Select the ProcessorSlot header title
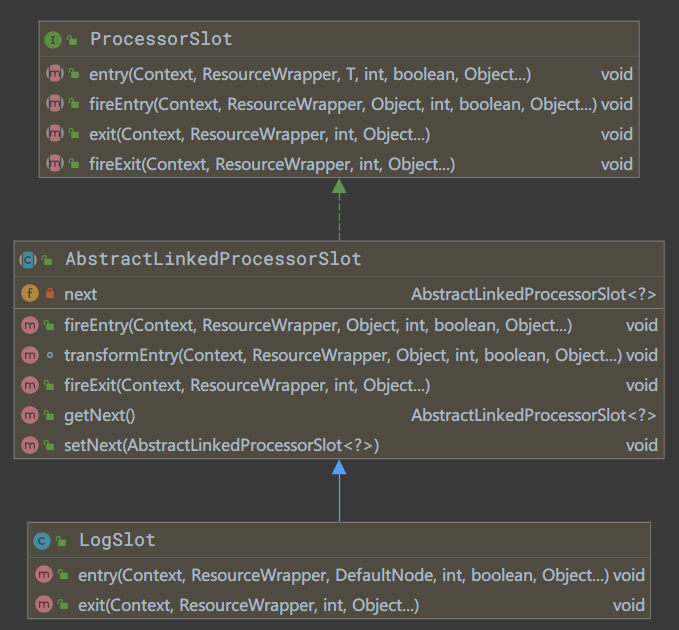Image resolution: width=679 pixels, height=630 pixels. coord(160,40)
